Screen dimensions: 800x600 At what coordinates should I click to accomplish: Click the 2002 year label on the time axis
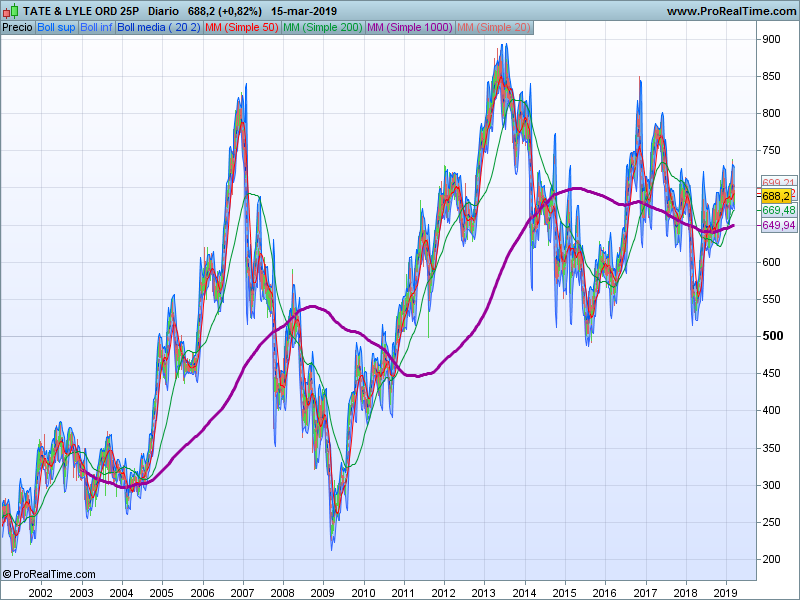coord(40,593)
